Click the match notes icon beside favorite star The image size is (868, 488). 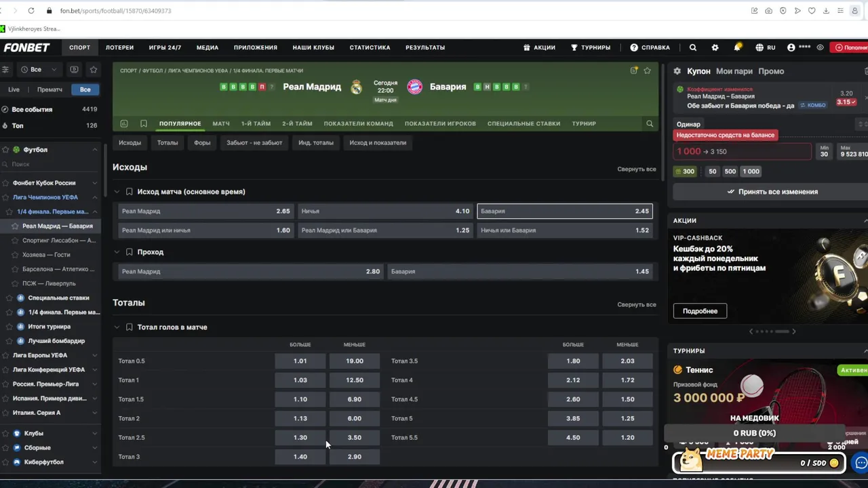634,70
